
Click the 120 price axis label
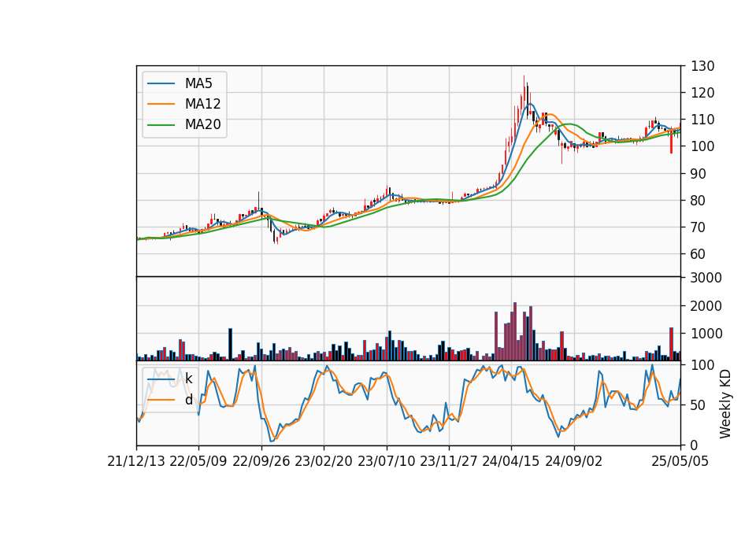(x=702, y=93)
